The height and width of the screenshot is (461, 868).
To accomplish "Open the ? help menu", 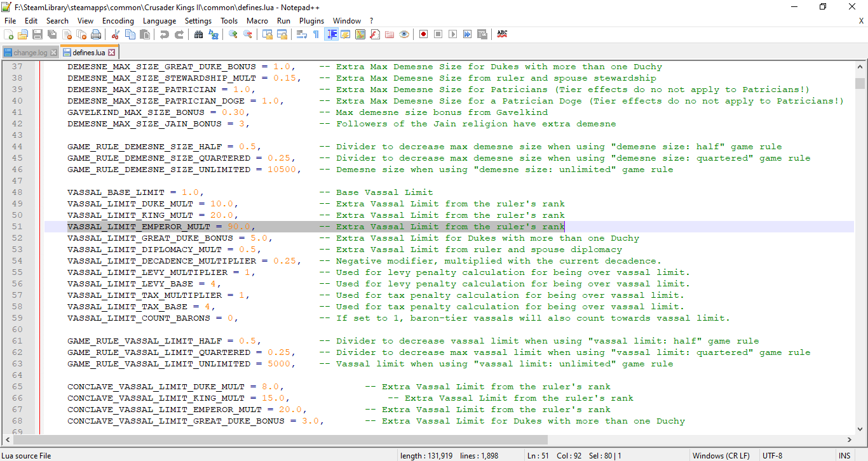I will (372, 20).
